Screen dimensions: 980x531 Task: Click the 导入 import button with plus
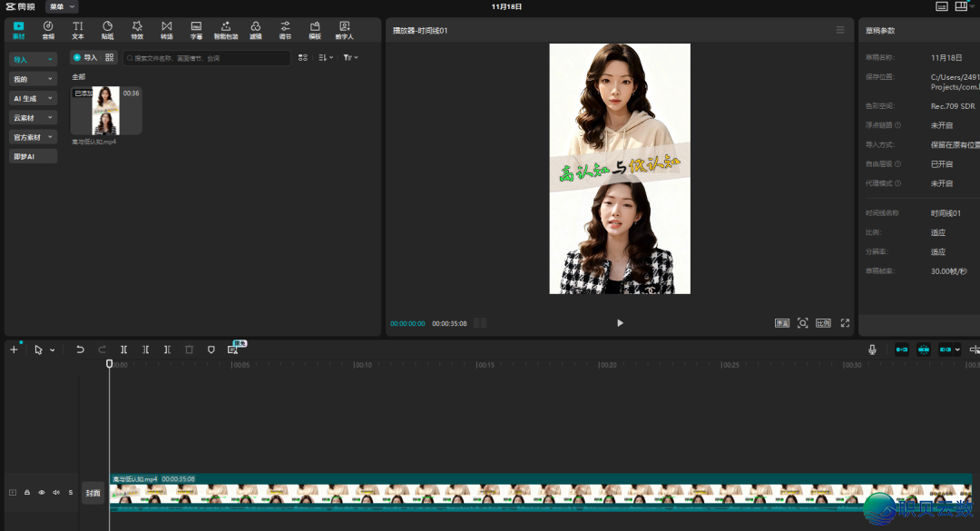(84, 57)
